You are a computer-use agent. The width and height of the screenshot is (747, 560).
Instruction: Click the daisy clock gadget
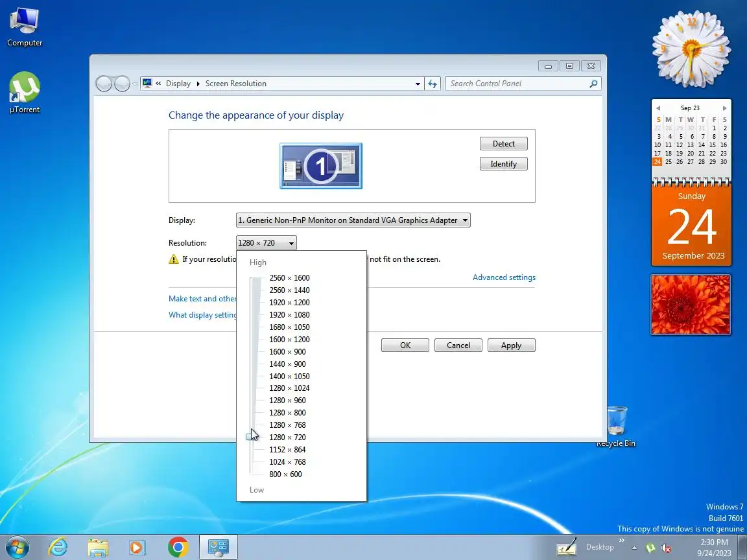[x=691, y=49]
